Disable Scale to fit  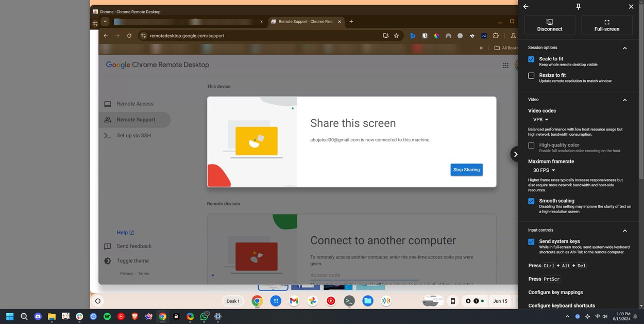tap(531, 59)
